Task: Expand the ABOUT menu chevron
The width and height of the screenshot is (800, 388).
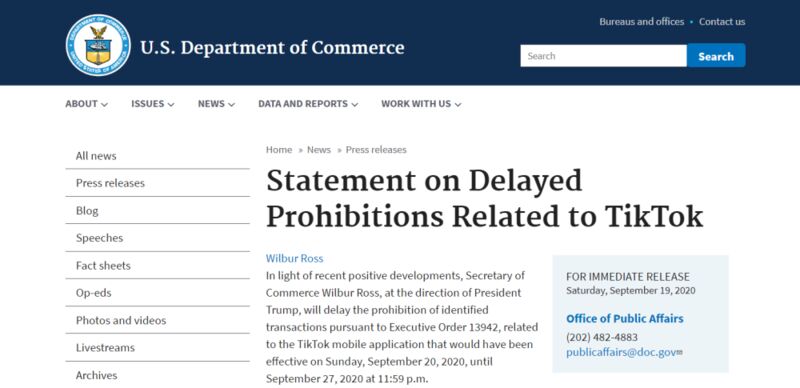Action: pyautogui.click(x=104, y=104)
